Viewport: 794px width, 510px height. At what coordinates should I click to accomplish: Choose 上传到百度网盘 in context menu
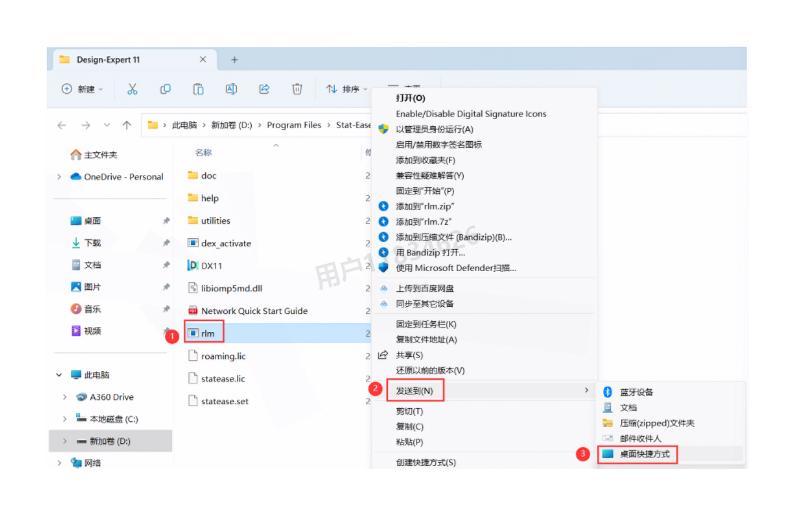pos(425,289)
